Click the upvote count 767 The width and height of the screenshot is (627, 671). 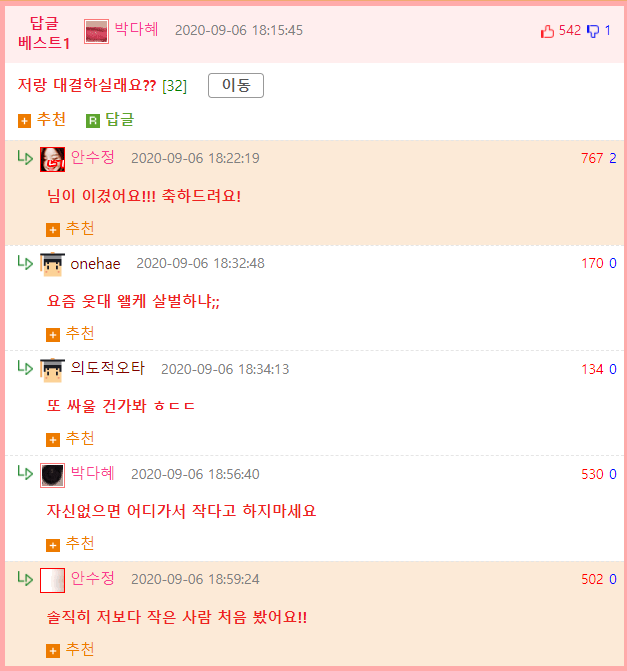coord(592,158)
